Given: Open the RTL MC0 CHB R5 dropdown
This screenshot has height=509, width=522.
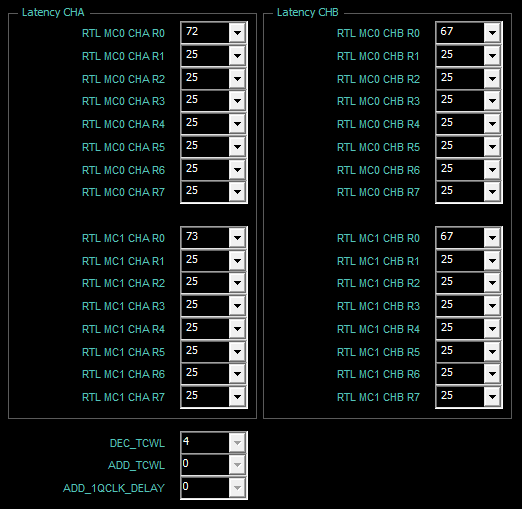Looking at the screenshot, I should (x=492, y=147).
